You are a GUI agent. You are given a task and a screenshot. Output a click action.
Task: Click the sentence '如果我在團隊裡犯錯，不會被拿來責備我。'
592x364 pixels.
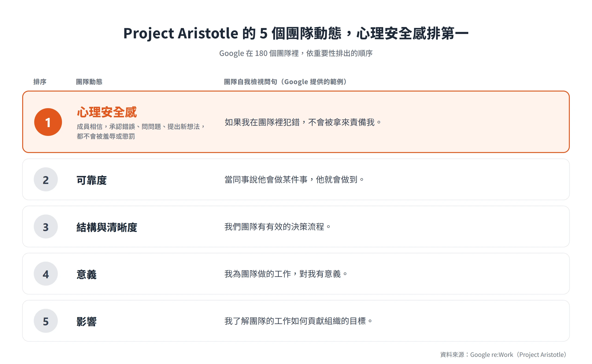point(303,122)
